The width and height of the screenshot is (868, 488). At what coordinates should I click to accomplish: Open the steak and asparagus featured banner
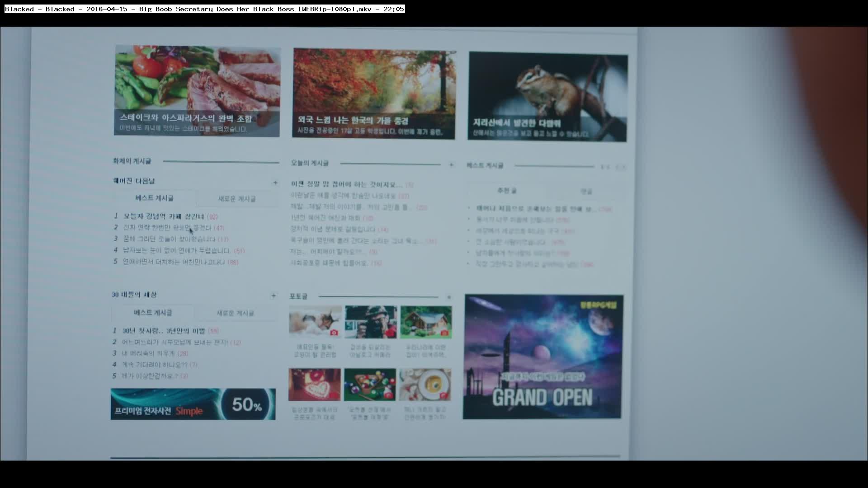[197, 90]
